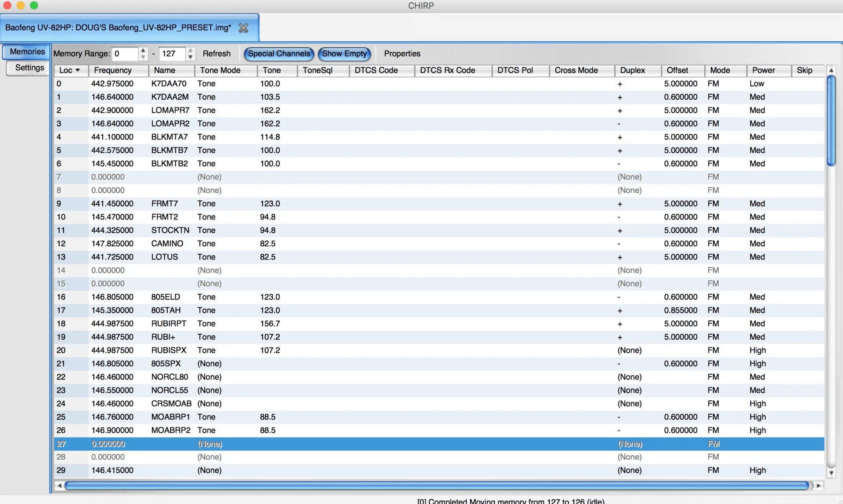This screenshot has width=843, height=504.
Task: Click the vertical scrollbar thumb
Action: [x=831, y=121]
